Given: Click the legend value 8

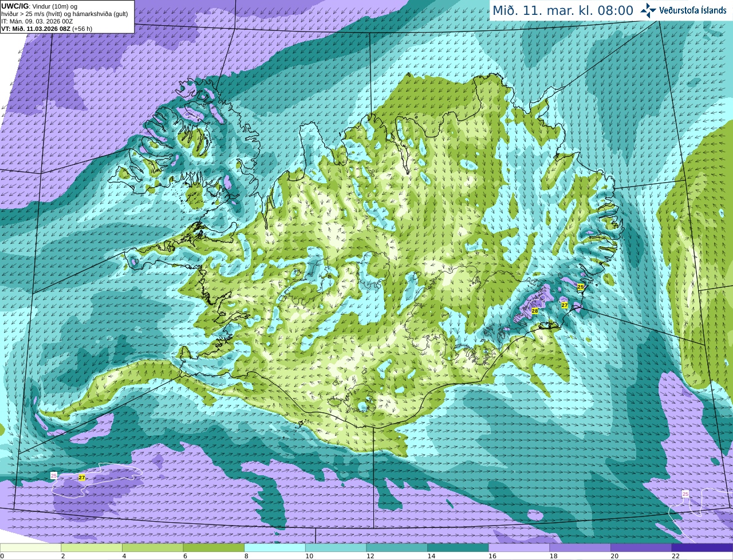Looking at the screenshot, I should coord(246,556).
